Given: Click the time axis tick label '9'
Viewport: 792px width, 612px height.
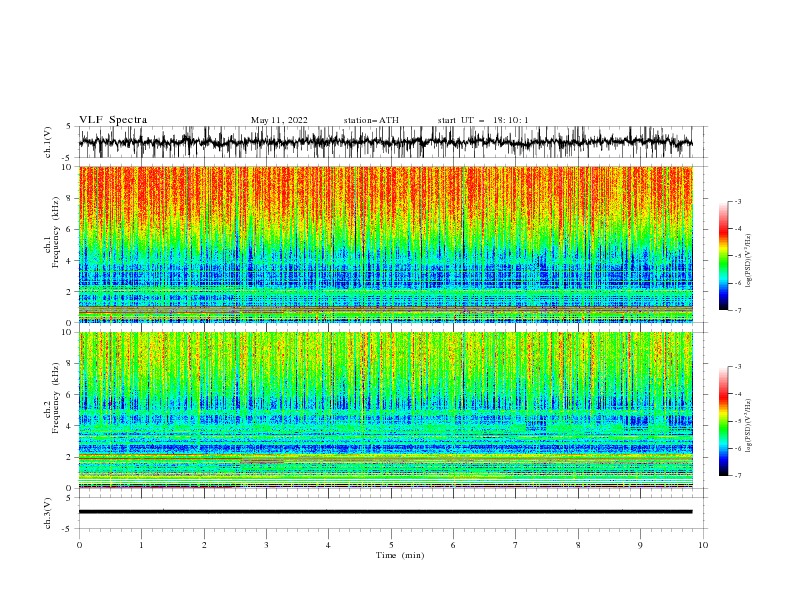Looking at the screenshot, I should pyautogui.click(x=640, y=545).
